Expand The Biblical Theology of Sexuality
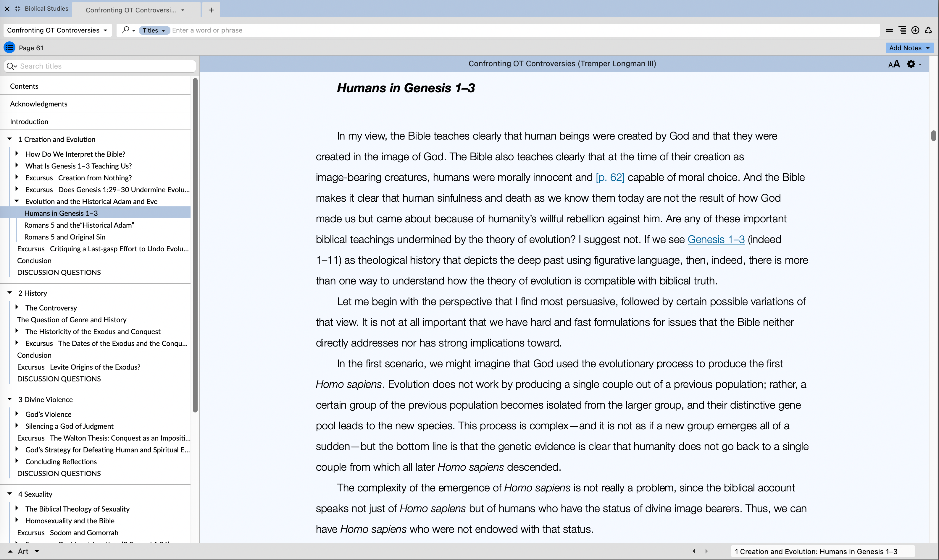939x560 pixels. click(17, 508)
